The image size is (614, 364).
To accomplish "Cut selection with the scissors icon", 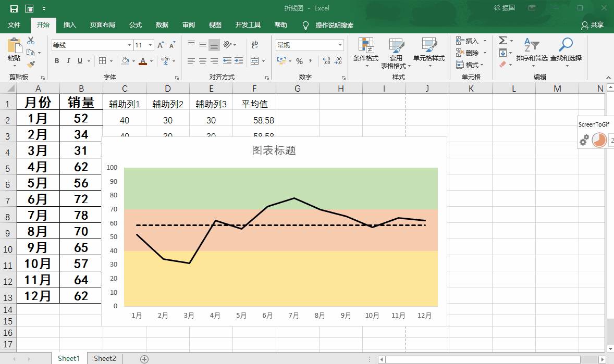I will point(31,40).
